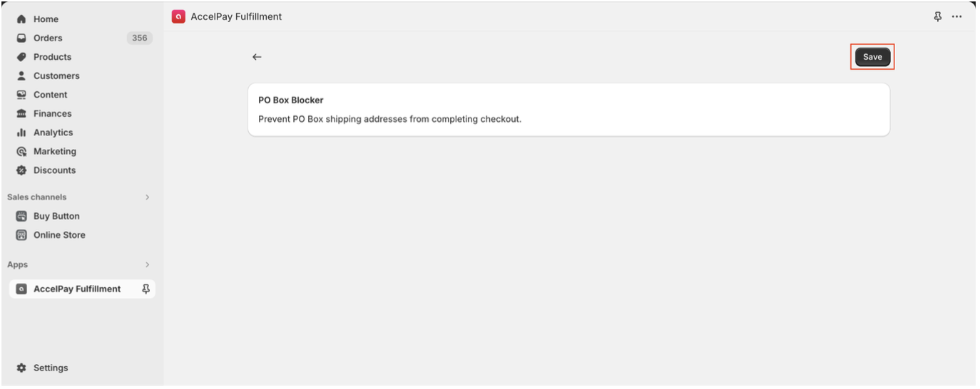Click the PO Box Blocker card
Screen dimensions: 980x389
568,110
